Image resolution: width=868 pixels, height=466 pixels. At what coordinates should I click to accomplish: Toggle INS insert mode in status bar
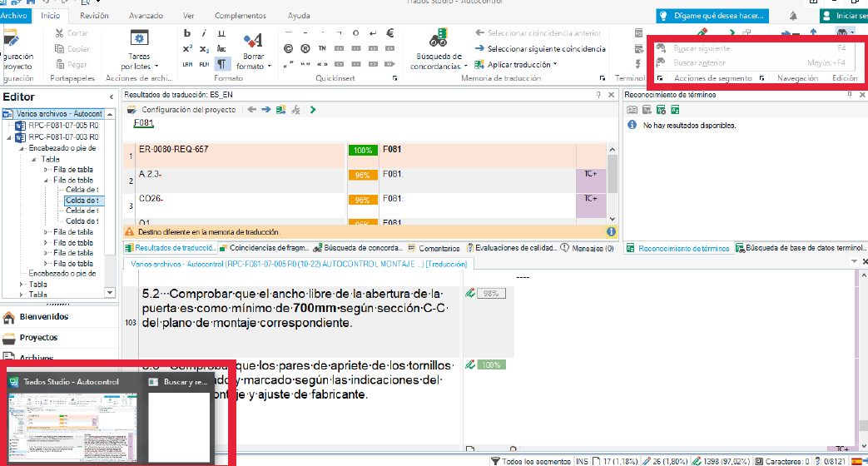(x=582, y=461)
